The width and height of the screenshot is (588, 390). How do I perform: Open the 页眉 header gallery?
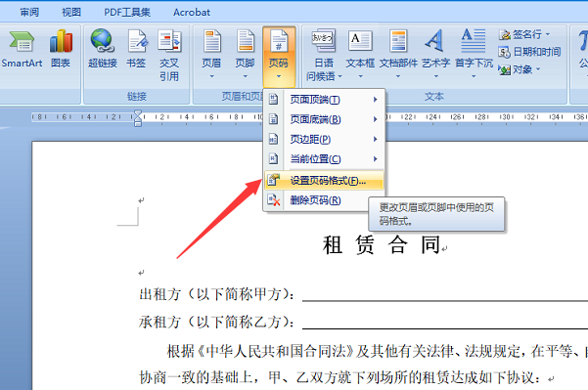tap(211, 55)
